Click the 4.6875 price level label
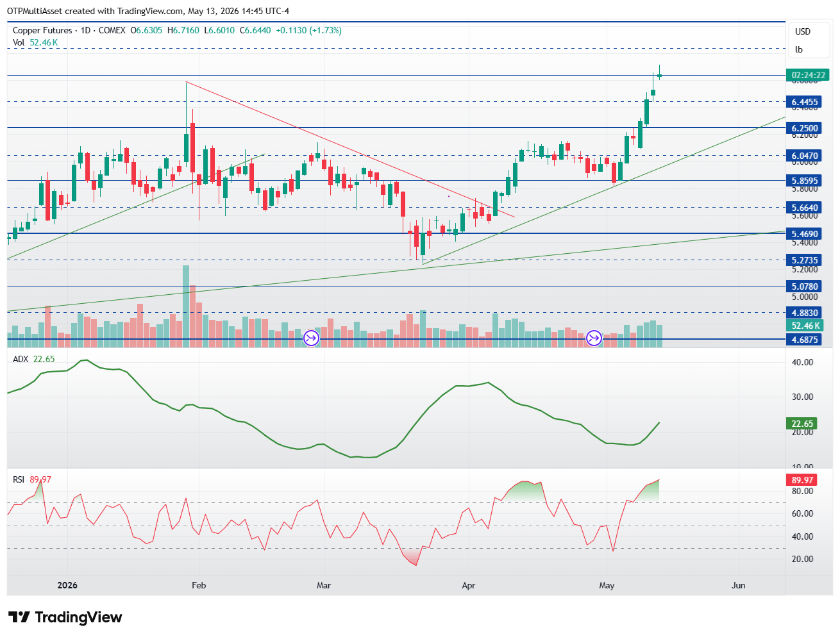Screen dimensions: 840x639 804,340
